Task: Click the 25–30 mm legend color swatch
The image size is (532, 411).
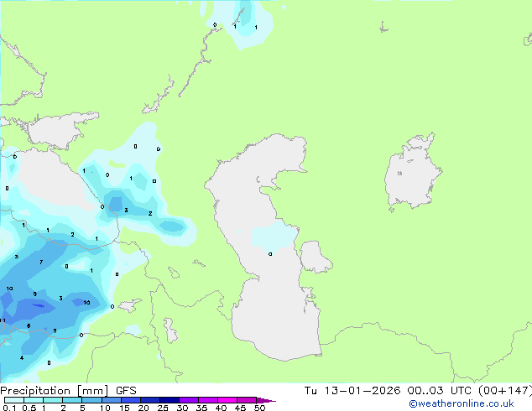Action: coord(169,400)
